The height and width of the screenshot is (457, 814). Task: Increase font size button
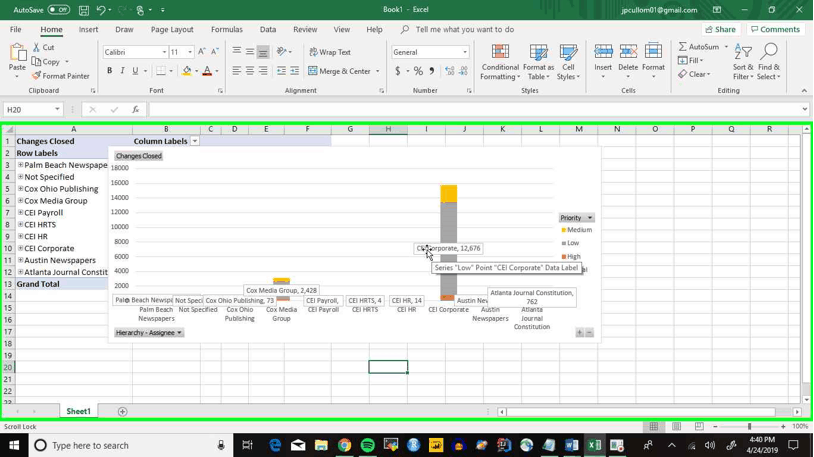(201, 51)
